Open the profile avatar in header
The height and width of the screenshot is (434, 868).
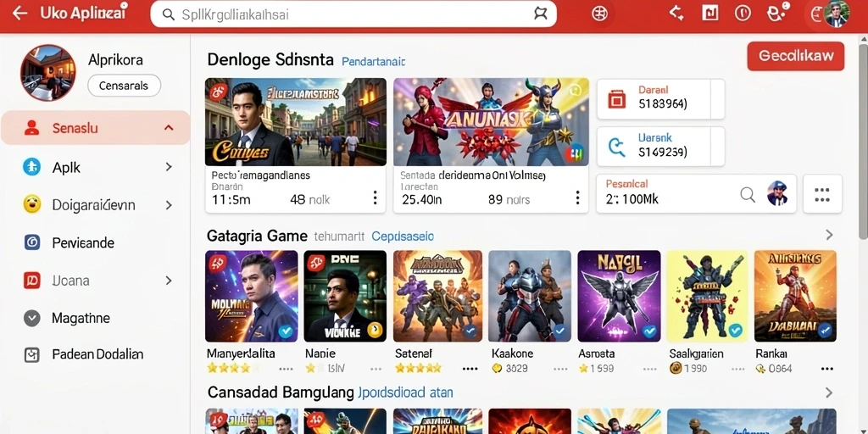pyautogui.click(x=836, y=14)
